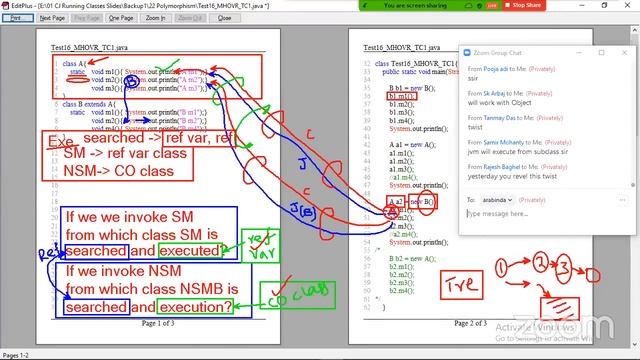Maximize the Zoom Group Chat window
The width and height of the screenshot is (640, 360).
click(602, 53)
